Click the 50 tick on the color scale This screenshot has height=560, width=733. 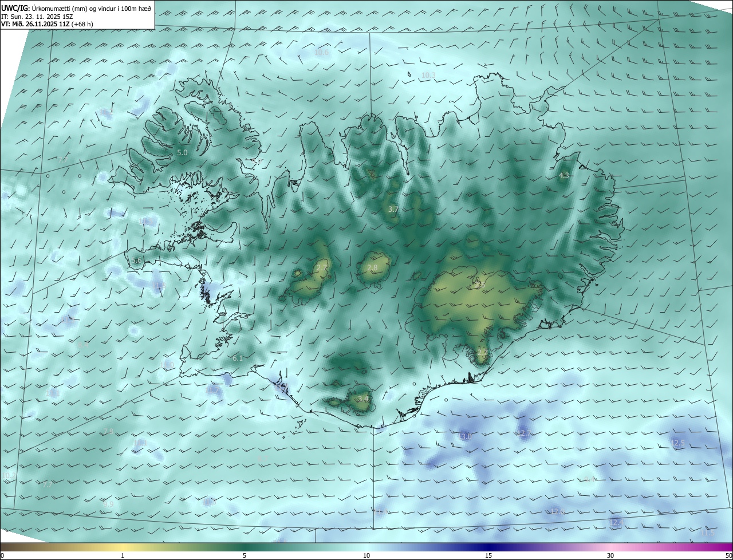pos(728,555)
